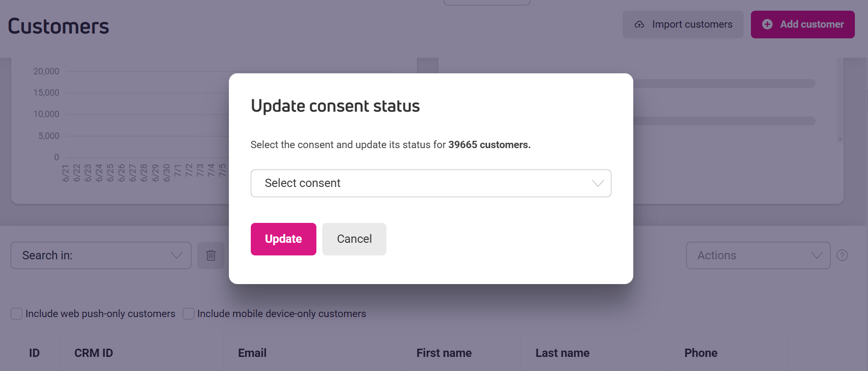Click the plus icon on Add customer
This screenshot has width=868, height=371.
[x=767, y=24]
